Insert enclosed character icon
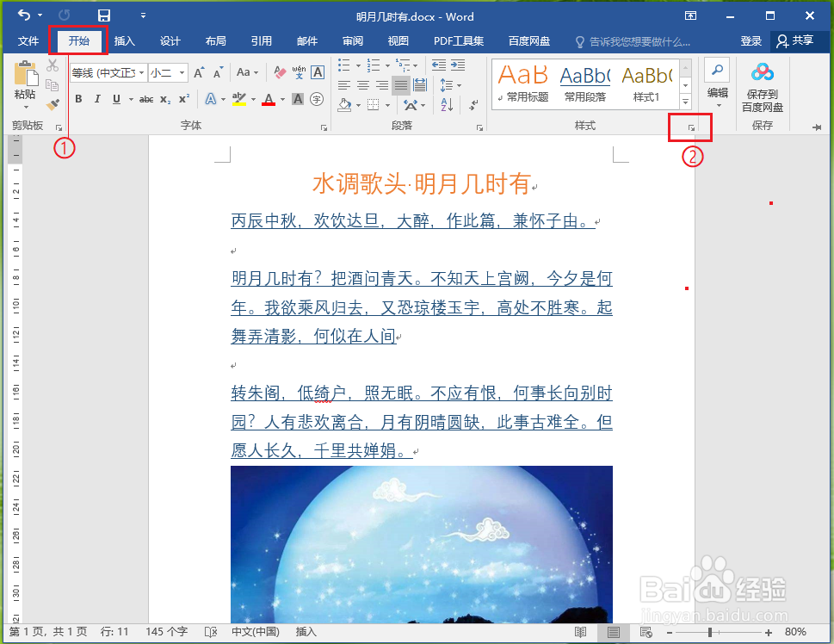Screen dimensions: 834x644 317,99
